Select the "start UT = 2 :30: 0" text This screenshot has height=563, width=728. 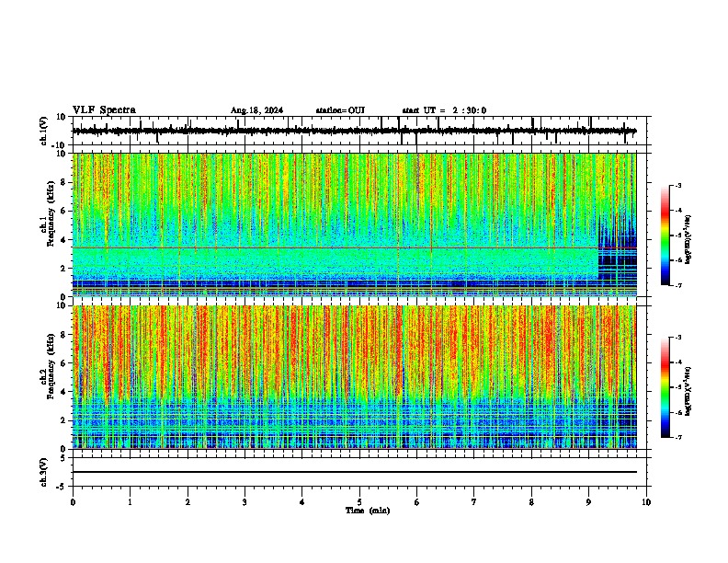(444, 110)
